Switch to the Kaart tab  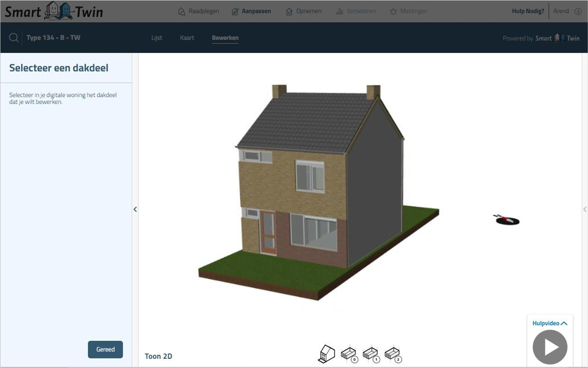(187, 38)
